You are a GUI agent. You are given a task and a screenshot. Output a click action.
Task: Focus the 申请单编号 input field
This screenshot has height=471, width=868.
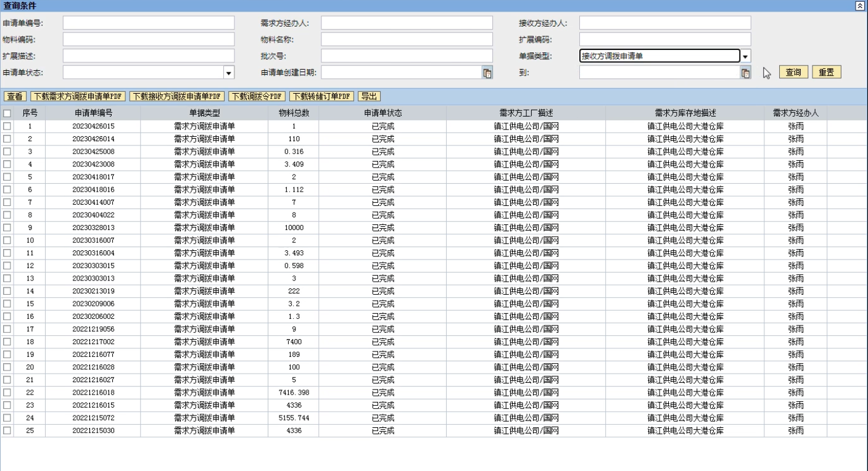pos(149,23)
